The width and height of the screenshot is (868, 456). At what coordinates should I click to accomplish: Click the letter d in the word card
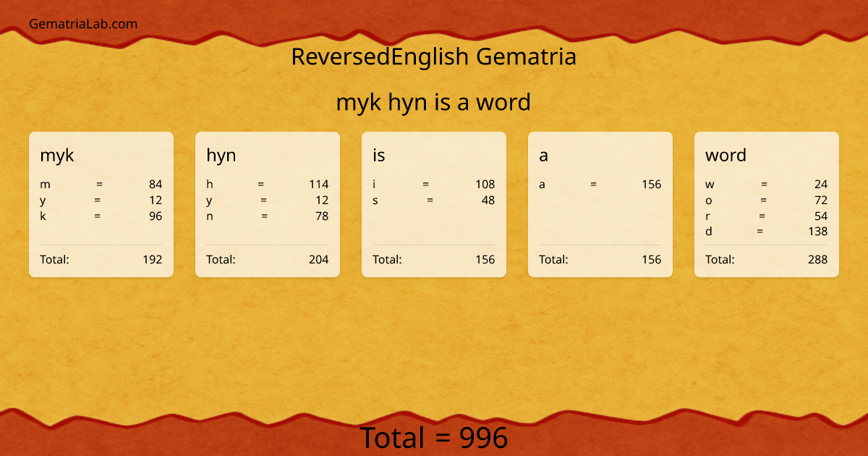(x=709, y=232)
